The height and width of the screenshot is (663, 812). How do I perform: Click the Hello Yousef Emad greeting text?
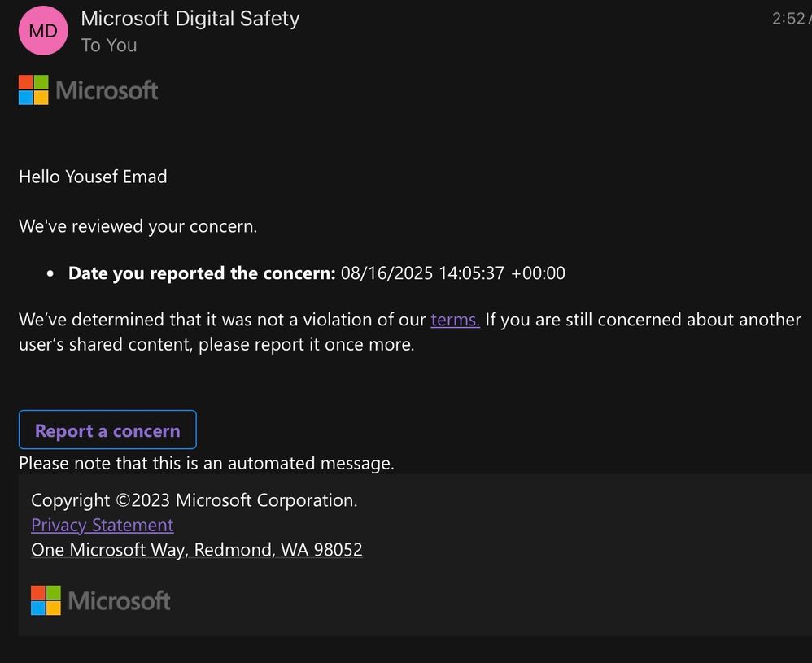[x=93, y=177]
